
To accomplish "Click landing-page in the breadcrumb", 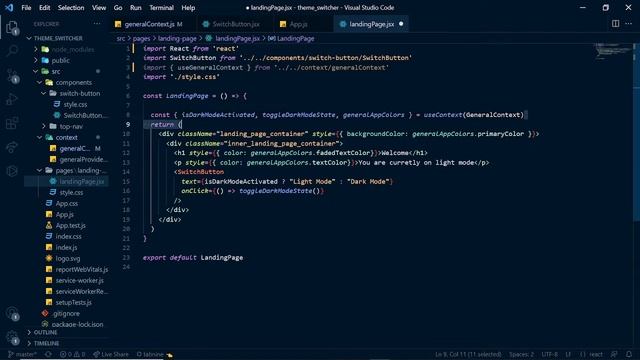I will (x=177, y=38).
